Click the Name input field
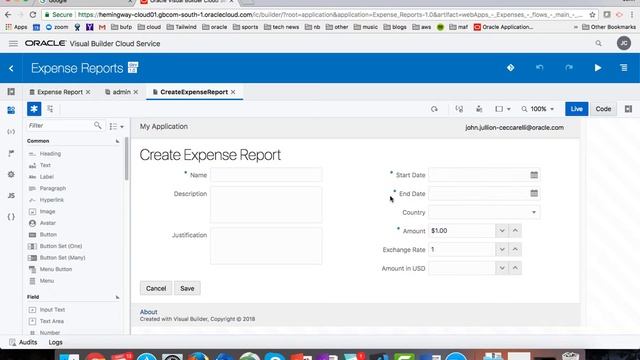Screen dimensions: 640x360 [x=266, y=175]
